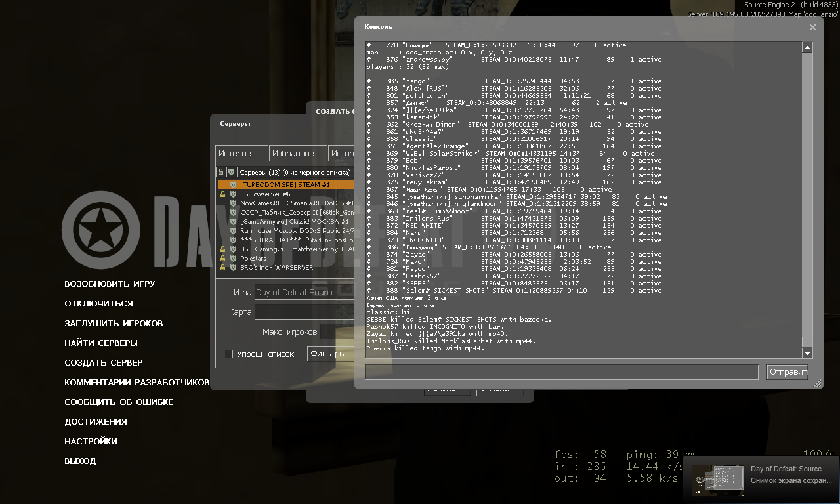Close the Консоль window with X
The image size is (840, 504).
(812, 28)
